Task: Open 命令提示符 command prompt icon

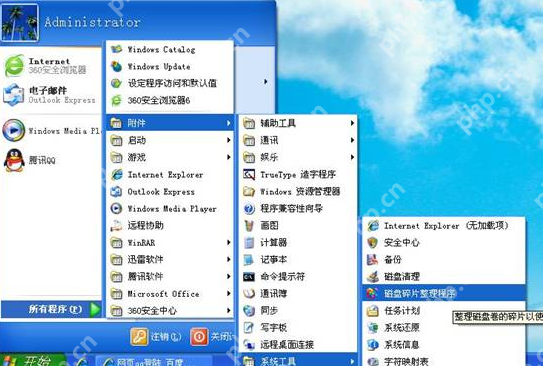Action: pyautogui.click(x=249, y=276)
